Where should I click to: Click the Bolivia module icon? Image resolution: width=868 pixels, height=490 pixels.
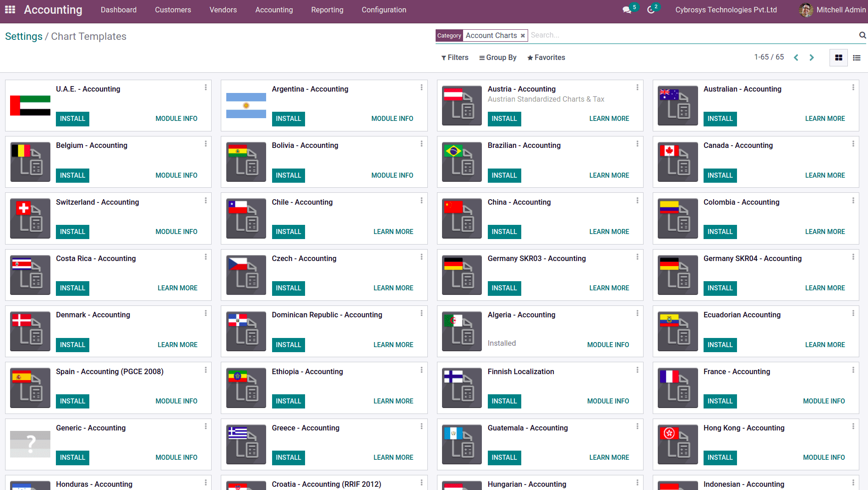pyautogui.click(x=246, y=162)
